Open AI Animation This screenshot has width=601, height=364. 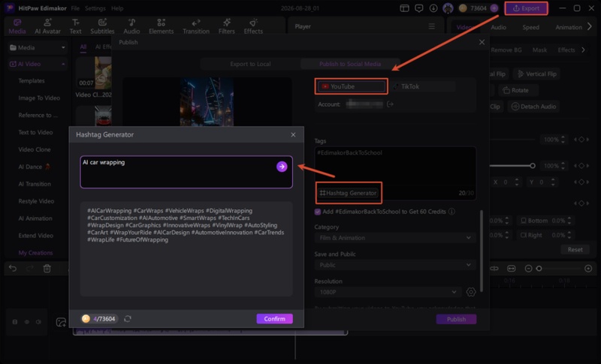click(x=35, y=218)
